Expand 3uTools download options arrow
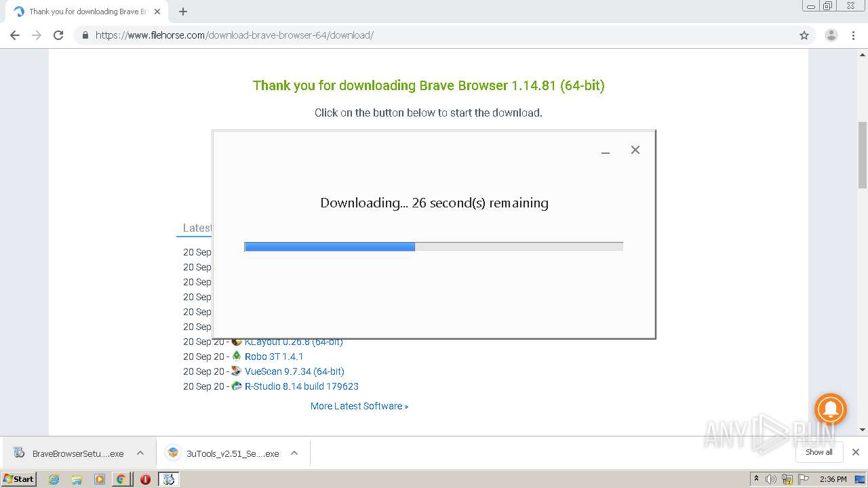 tap(294, 453)
